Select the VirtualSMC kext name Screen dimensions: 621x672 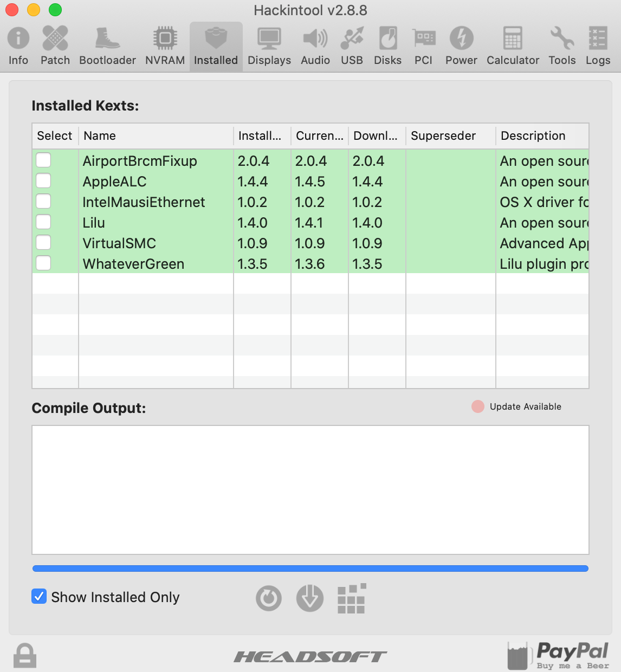tap(119, 243)
